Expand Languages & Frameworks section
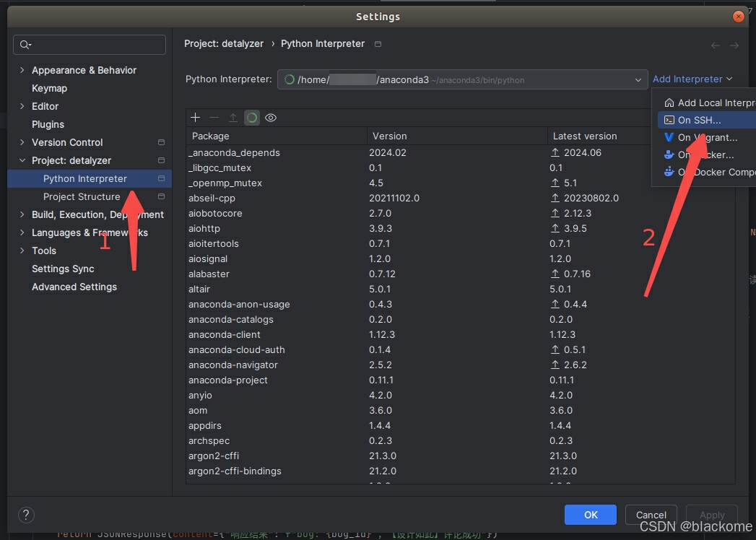This screenshot has height=540, width=756. 22,232
